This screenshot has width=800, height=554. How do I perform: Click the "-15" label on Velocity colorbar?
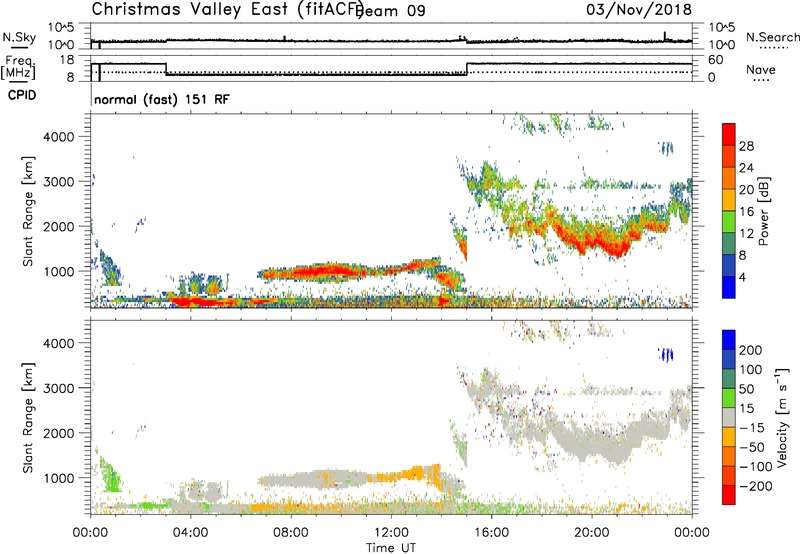pyautogui.click(x=752, y=428)
